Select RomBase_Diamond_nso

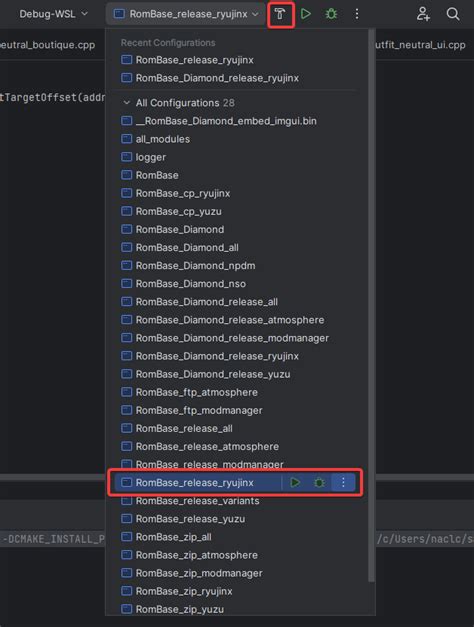236,284
